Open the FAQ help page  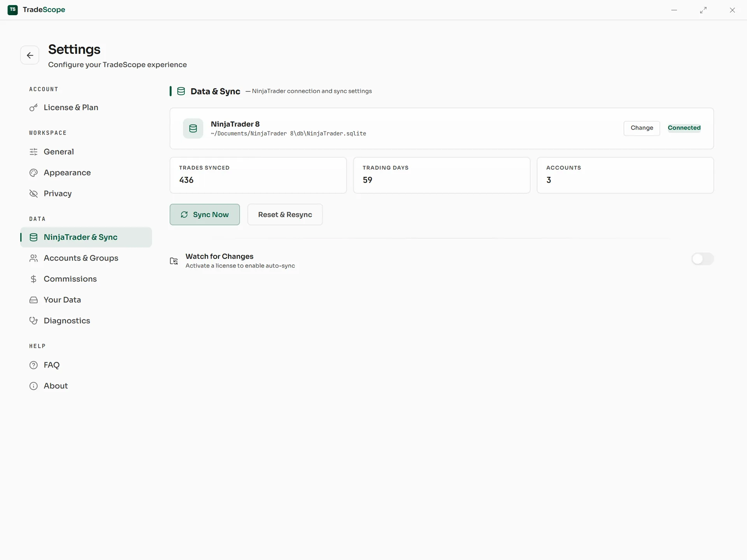[x=86, y=365]
